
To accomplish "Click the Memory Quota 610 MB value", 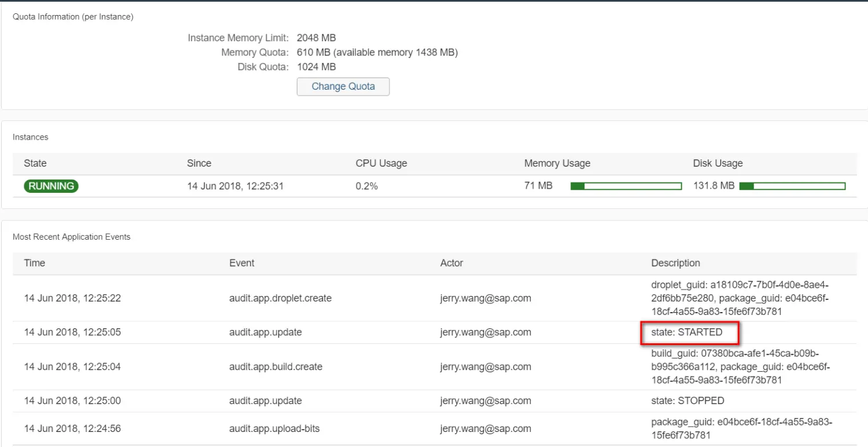I will (377, 53).
